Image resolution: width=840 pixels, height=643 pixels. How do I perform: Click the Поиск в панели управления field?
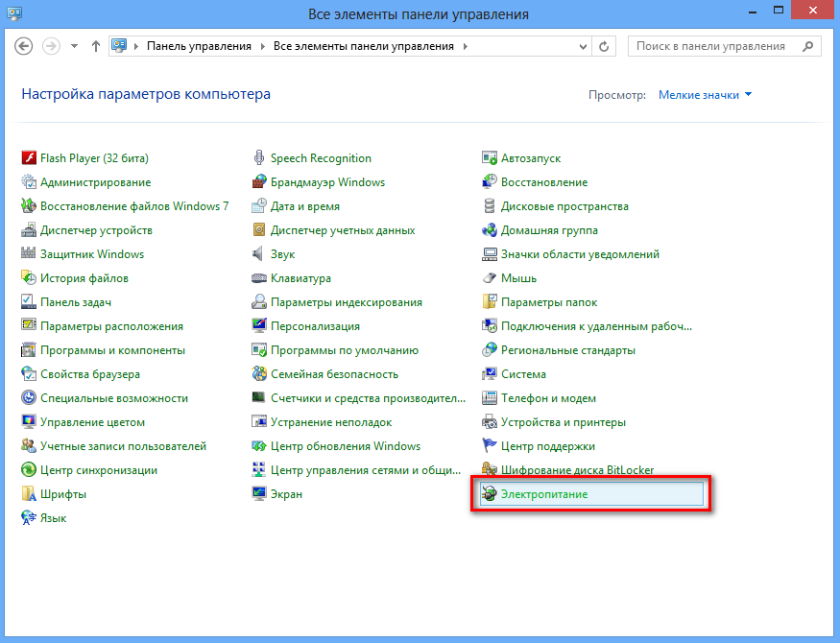718,46
